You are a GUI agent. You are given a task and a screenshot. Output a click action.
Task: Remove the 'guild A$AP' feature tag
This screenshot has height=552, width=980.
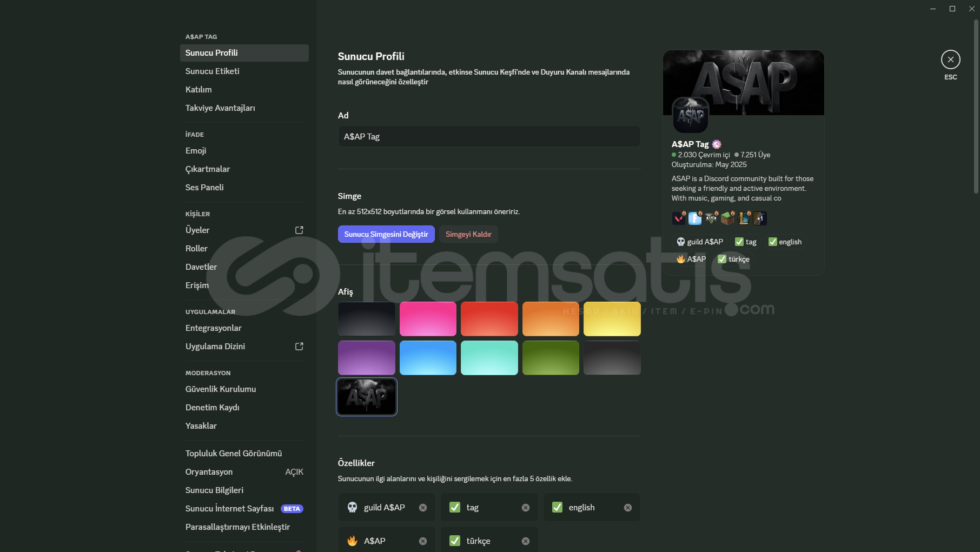tap(423, 508)
